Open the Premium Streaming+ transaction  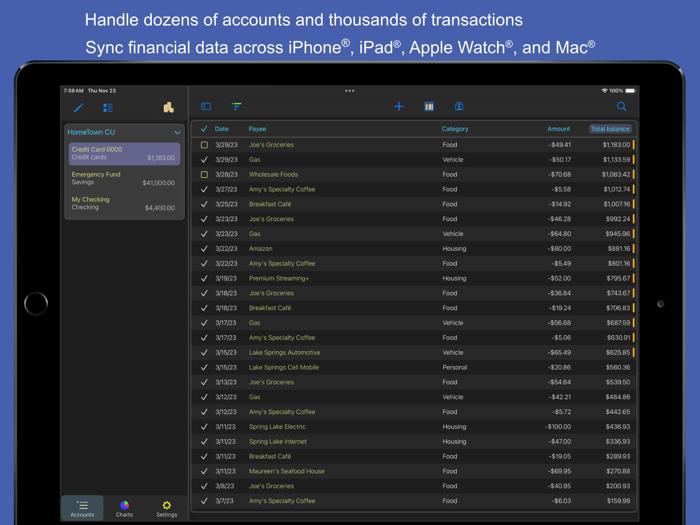coord(413,278)
